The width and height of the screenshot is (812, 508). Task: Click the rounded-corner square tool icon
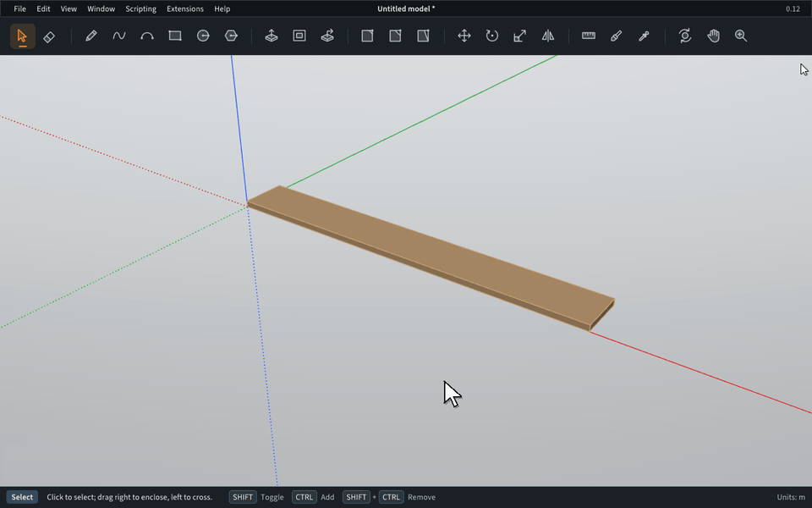pyautogui.click(x=367, y=36)
